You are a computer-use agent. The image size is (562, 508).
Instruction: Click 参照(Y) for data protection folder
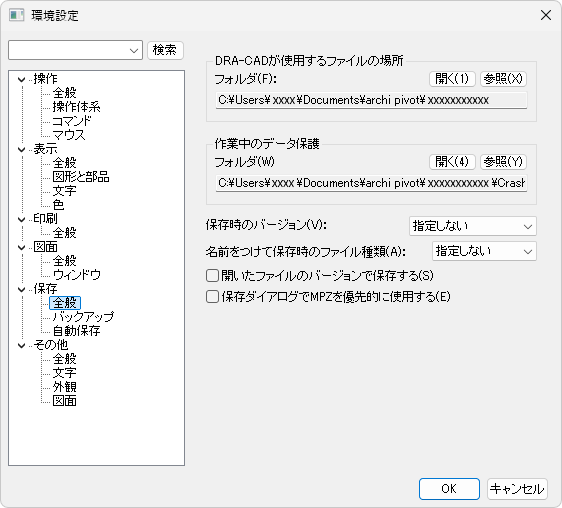coord(503,162)
